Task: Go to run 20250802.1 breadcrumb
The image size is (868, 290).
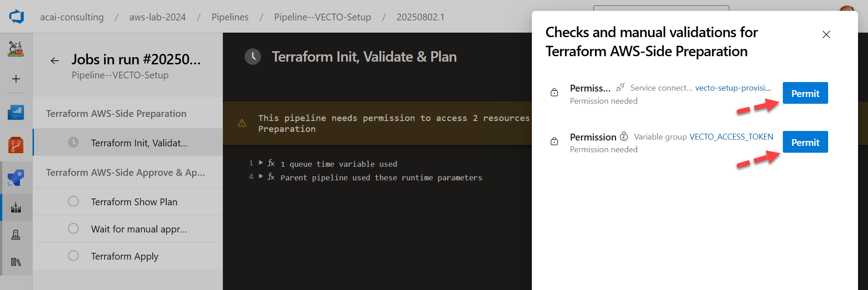Action: [420, 17]
